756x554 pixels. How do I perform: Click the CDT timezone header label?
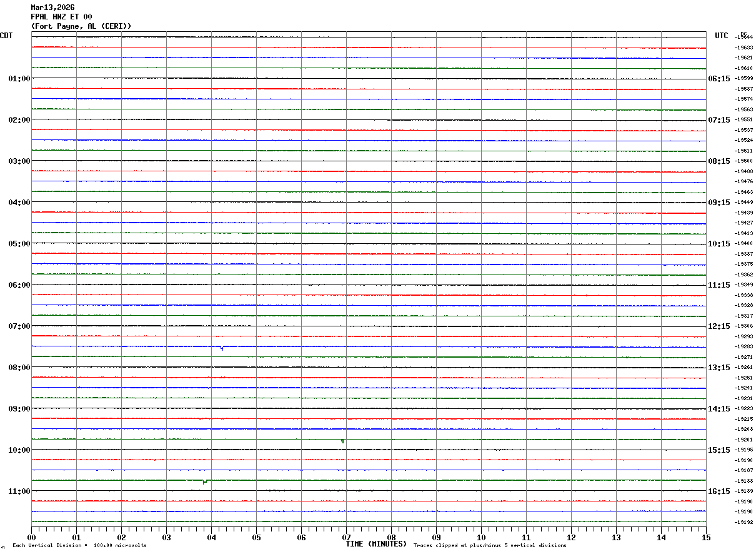(x=6, y=36)
